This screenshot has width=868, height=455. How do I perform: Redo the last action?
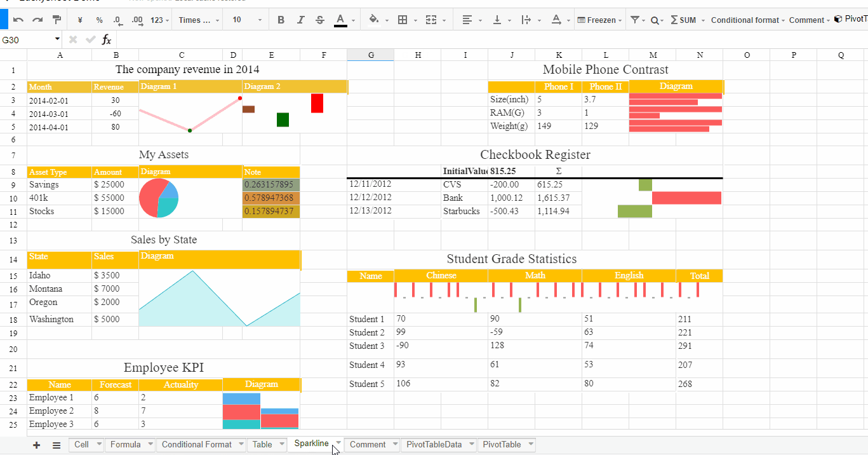[37, 20]
